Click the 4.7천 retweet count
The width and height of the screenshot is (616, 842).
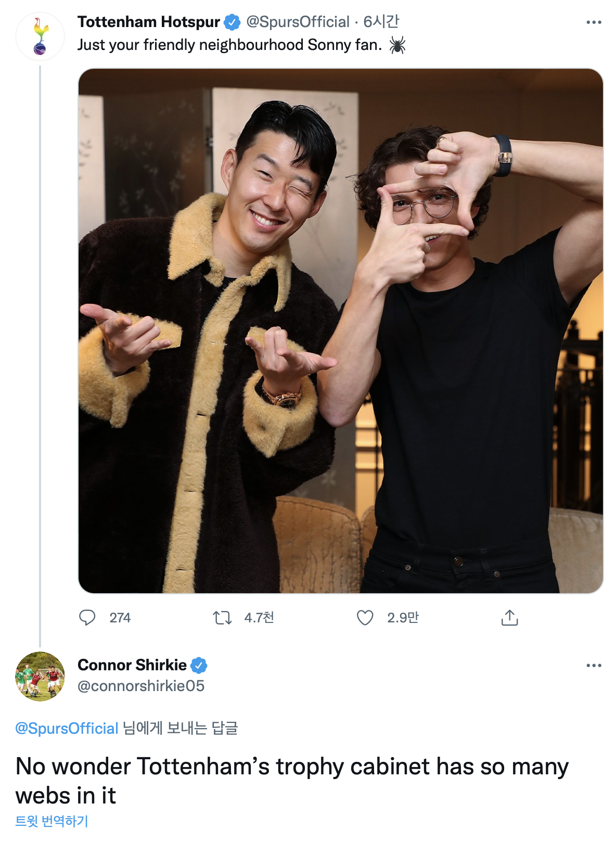coord(259,618)
